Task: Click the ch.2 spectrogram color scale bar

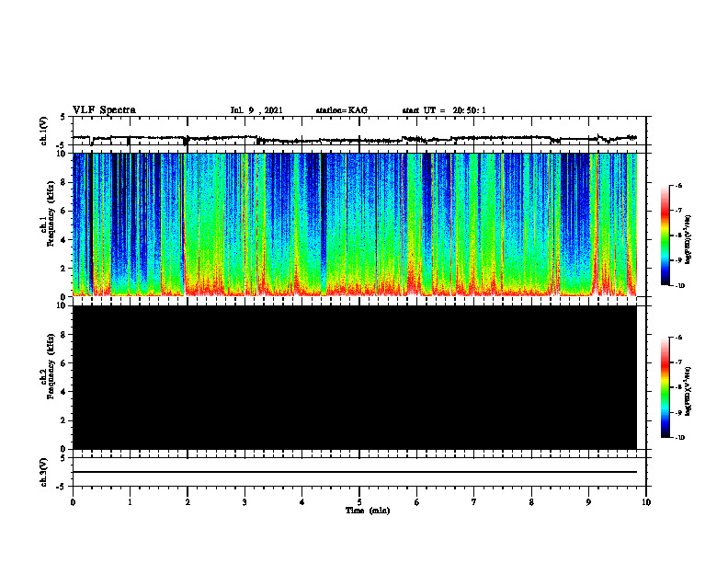Action: tap(665, 387)
